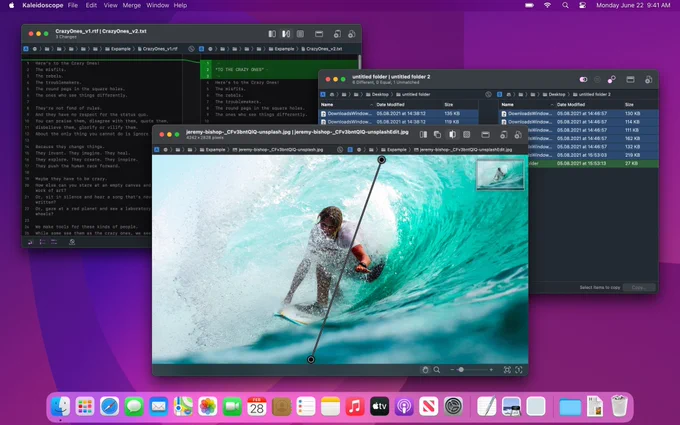Select the fluid layout in the CrazyOnes text window
The width and height of the screenshot is (680, 425).
(286, 34)
